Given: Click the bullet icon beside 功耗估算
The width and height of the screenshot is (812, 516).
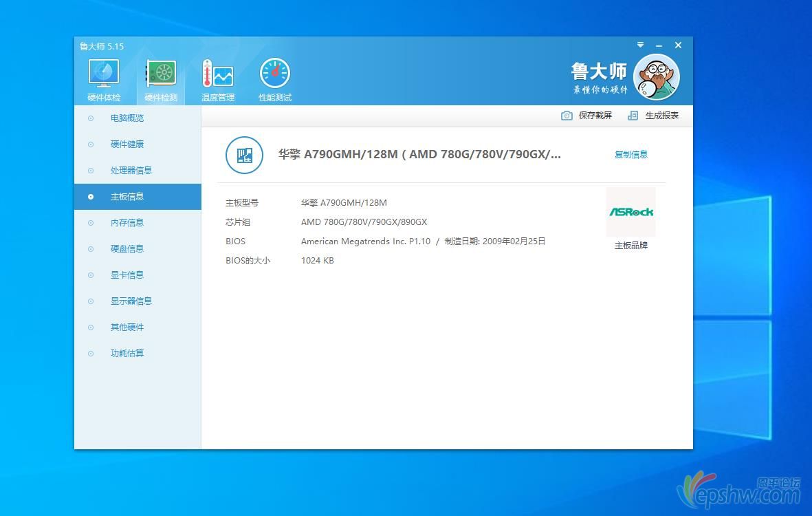Looking at the screenshot, I should click(91, 354).
